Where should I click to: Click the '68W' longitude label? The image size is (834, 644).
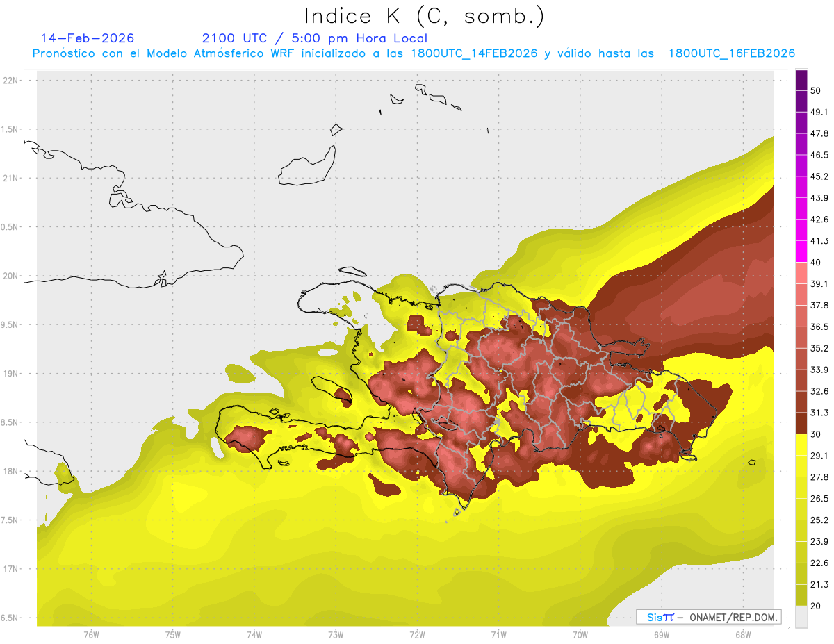click(x=742, y=635)
